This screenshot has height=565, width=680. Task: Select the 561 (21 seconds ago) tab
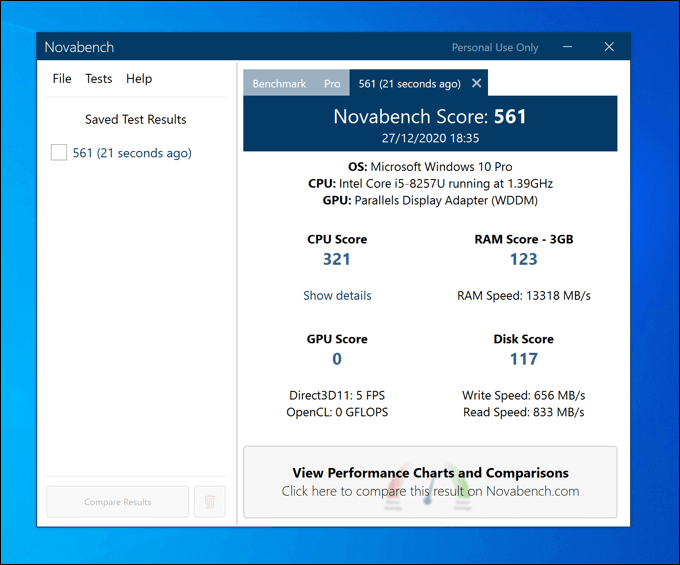point(409,84)
